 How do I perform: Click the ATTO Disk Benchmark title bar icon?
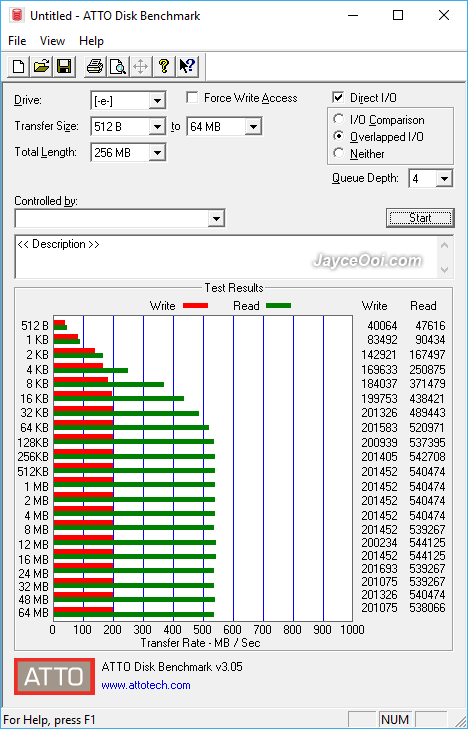click(x=17, y=15)
